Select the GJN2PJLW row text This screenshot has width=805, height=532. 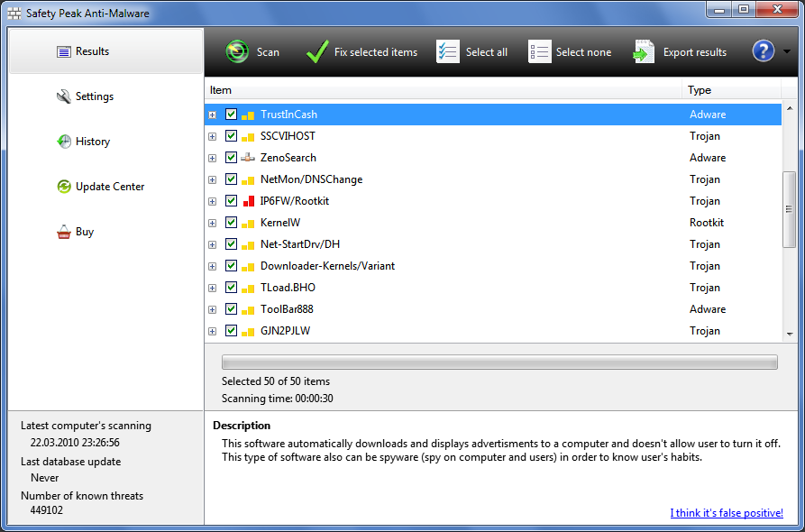285,331
